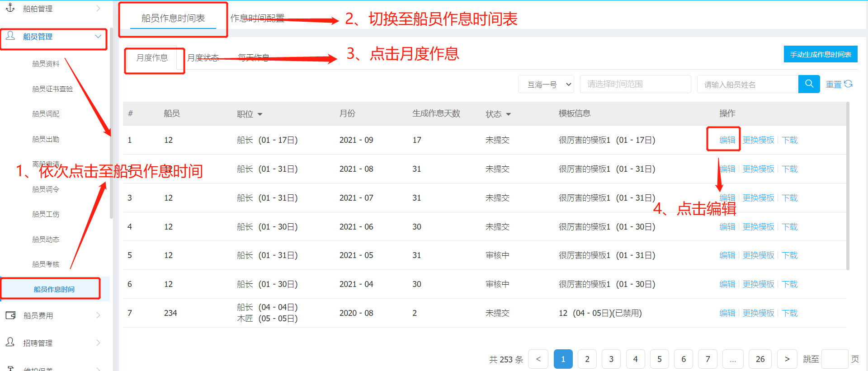Click crew cell 234 in row 7
This screenshot has width=868, height=371.
tap(170, 313)
